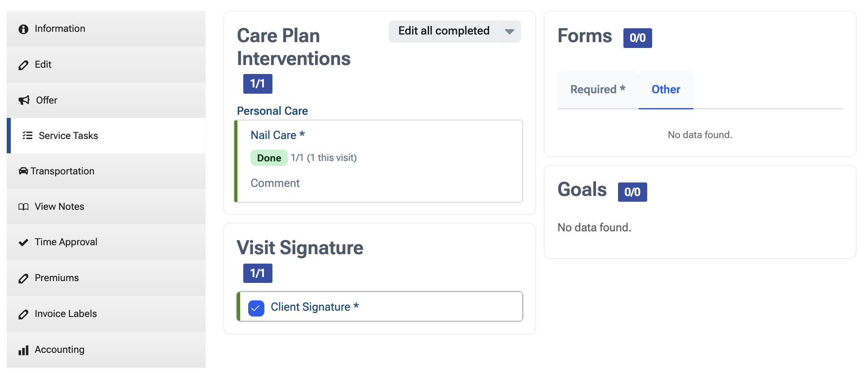Click the Client Signature label

tap(315, 307)
